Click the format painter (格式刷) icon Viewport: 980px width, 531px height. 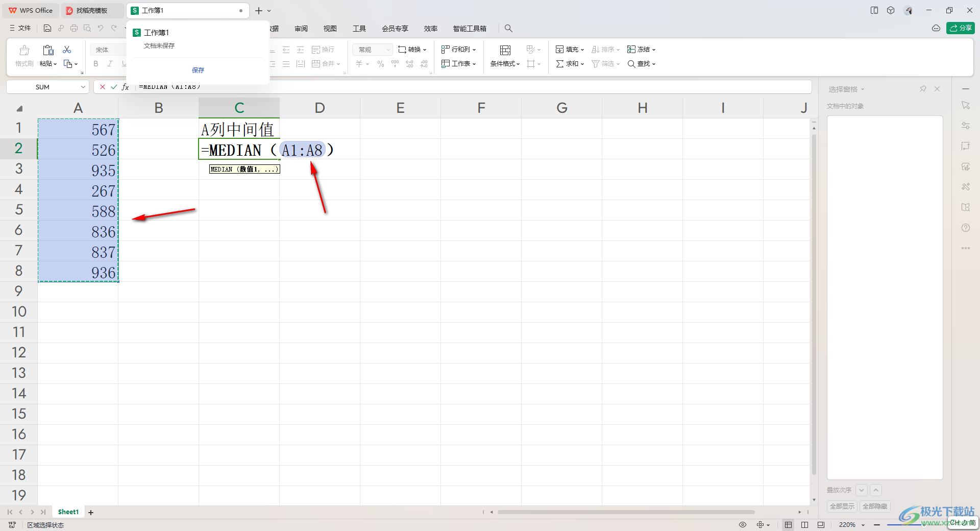click(x=24, y=50)
